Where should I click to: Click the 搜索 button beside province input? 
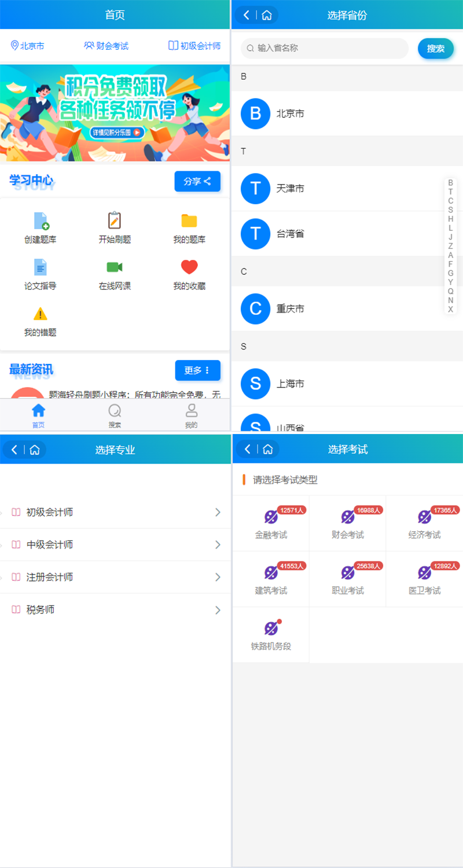(x=435, y=49)
